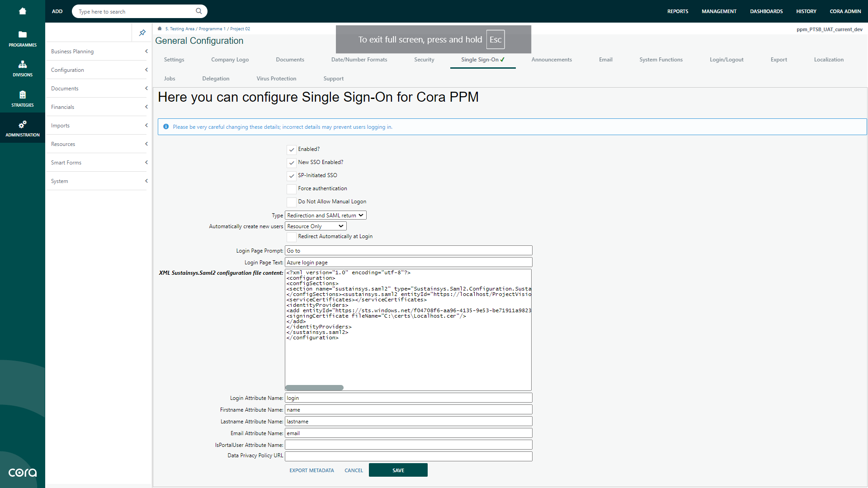Open the Reports menu
Screen dimensions: 868x488
coord(678,11)
